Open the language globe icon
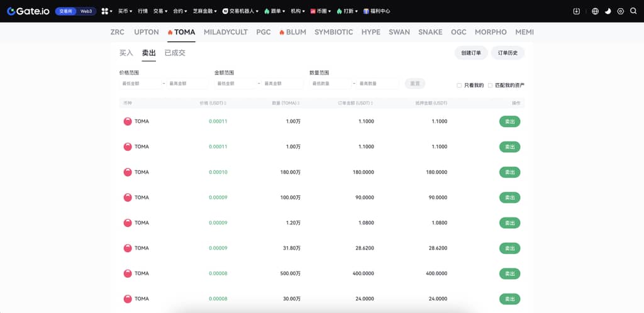644x313 pixels. 596,11
